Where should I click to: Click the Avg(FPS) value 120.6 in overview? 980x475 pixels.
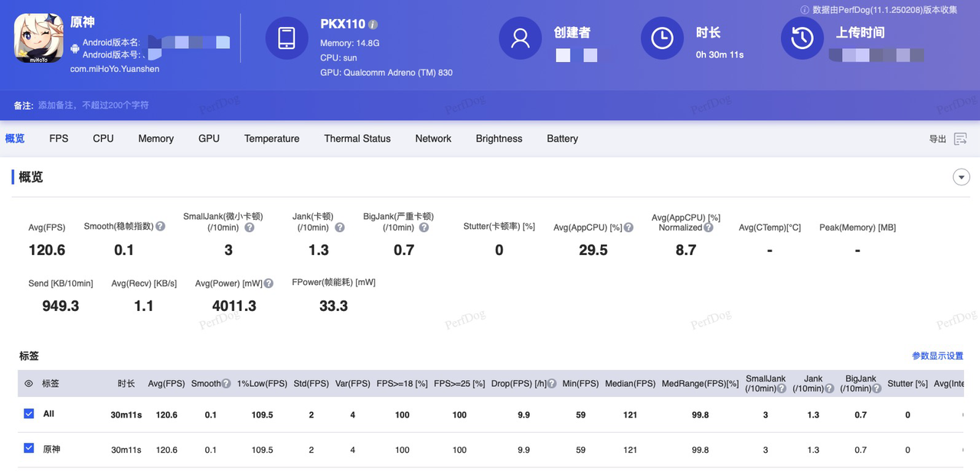click(x=47, y=250)
